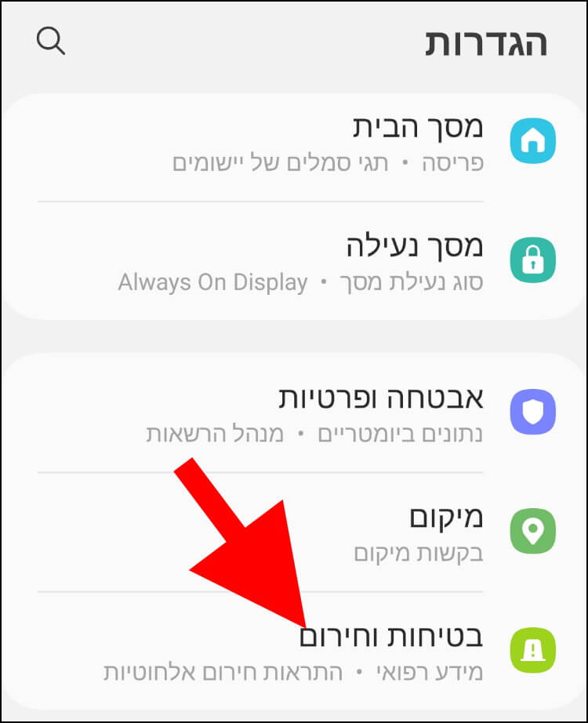This screenshot has height=723, width=588.
Task: Tap the מנהל הרשאות subtitle text
Action: [215, 434]
